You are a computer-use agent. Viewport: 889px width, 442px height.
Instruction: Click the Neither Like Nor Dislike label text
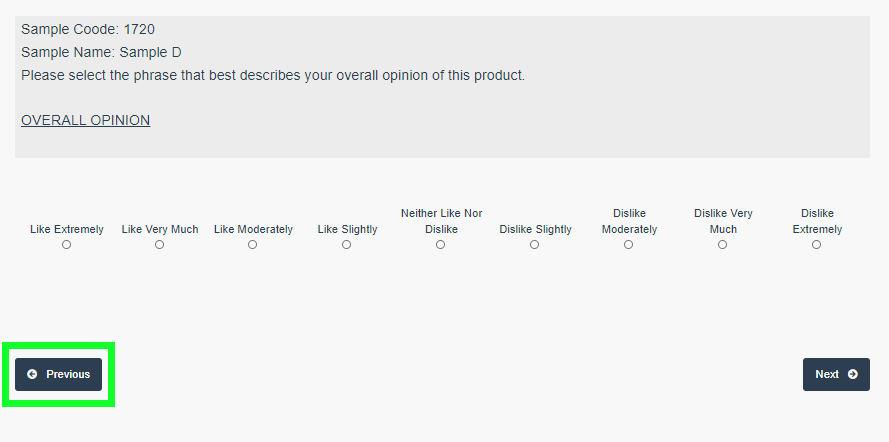[441, 221]
